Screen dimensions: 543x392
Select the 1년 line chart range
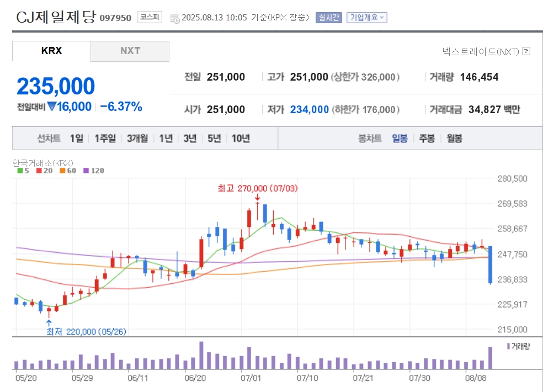point(166,139)
